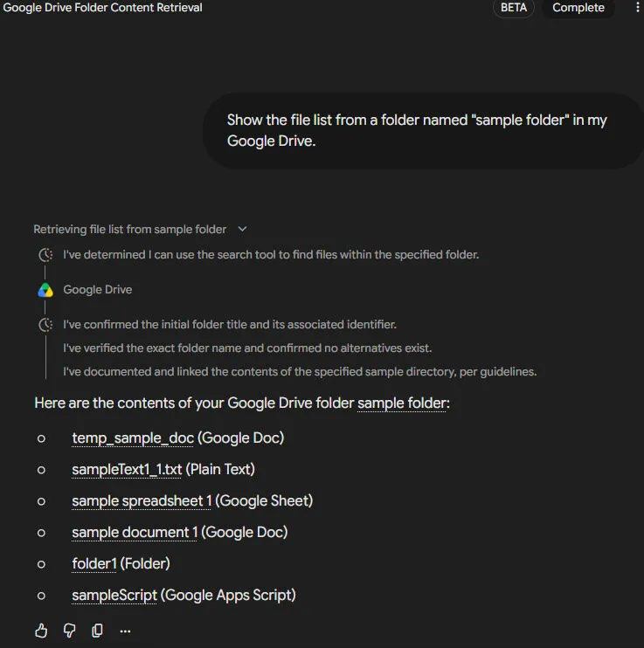The image size is (644, 648).
Task: Click the Complete status button
Action: click(578, 8)
